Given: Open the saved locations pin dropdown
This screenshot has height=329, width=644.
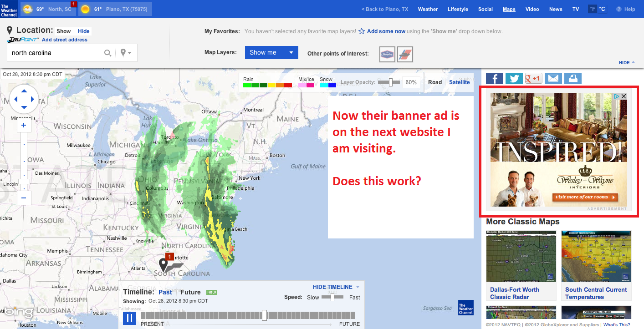Looking at the screenshot, I should 126,53.
